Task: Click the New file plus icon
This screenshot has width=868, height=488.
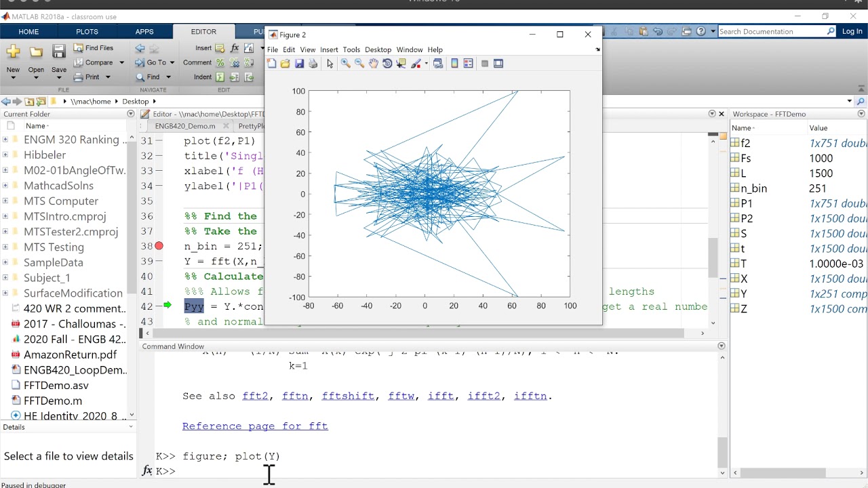Action: point(13,52)
